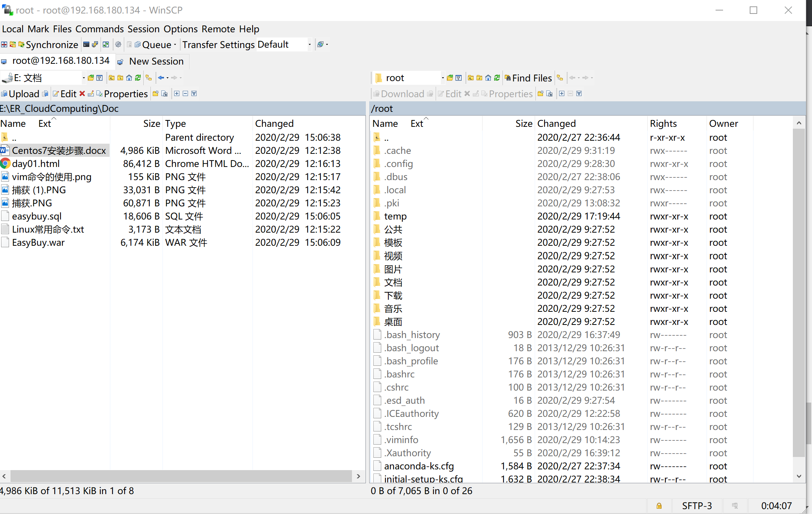Click local panel home directory icon

[x=129, y=78]
